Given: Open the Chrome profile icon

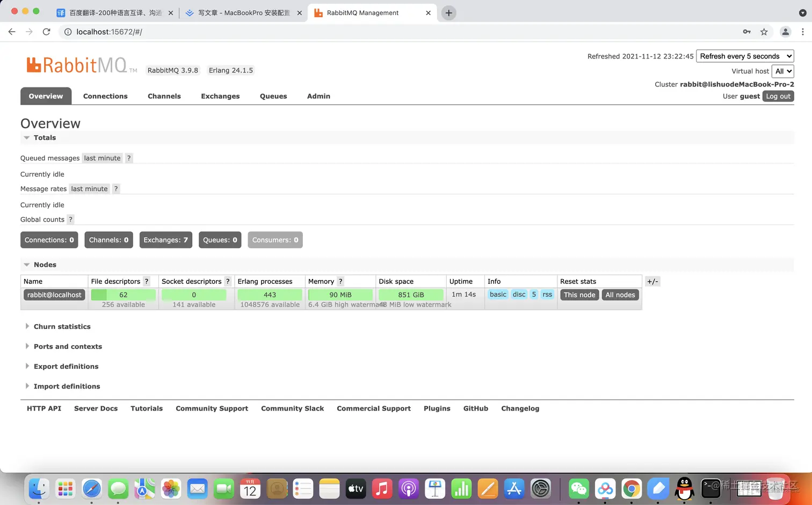Looking at the screenshot, I should (785, 32).
